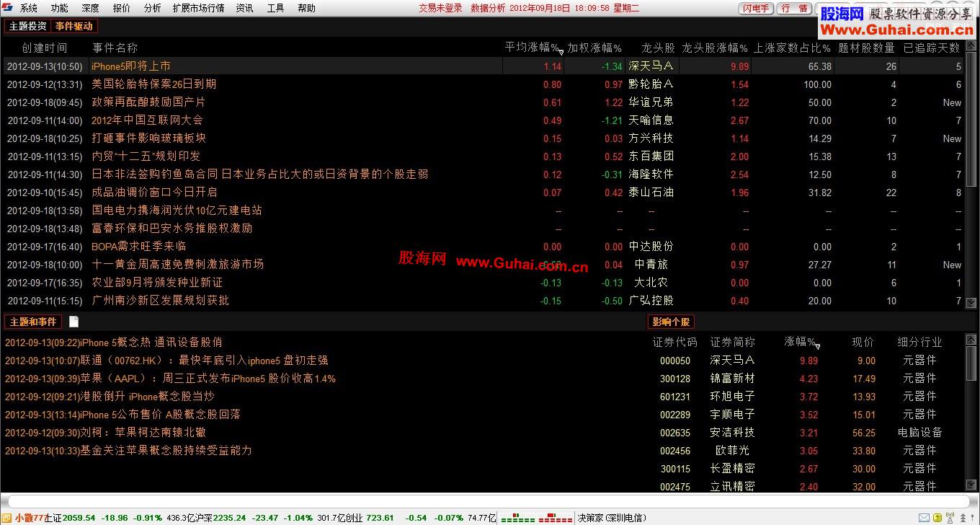This screenshot has width=980, height=525.
Task: Open news 刘柯：苹果柯达南辕北辙
Action: click(105, 432)
